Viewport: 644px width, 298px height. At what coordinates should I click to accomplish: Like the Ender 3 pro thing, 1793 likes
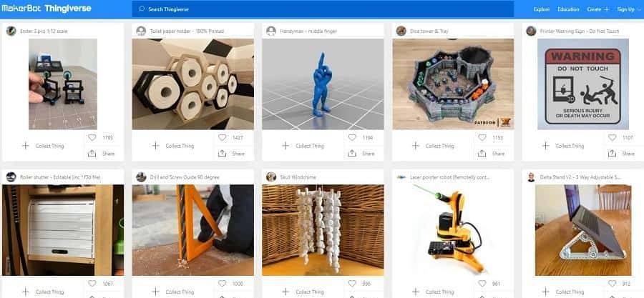click(92, 138)
